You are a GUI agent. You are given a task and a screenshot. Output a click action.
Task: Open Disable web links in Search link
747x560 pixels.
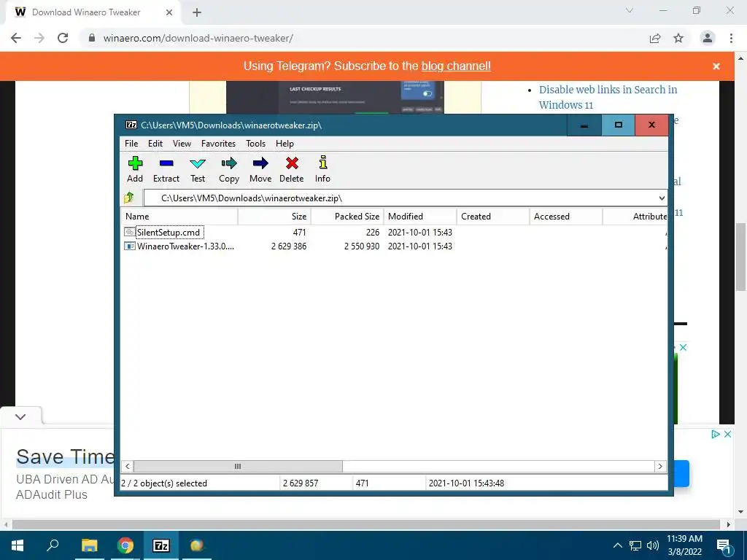(608, 97)
